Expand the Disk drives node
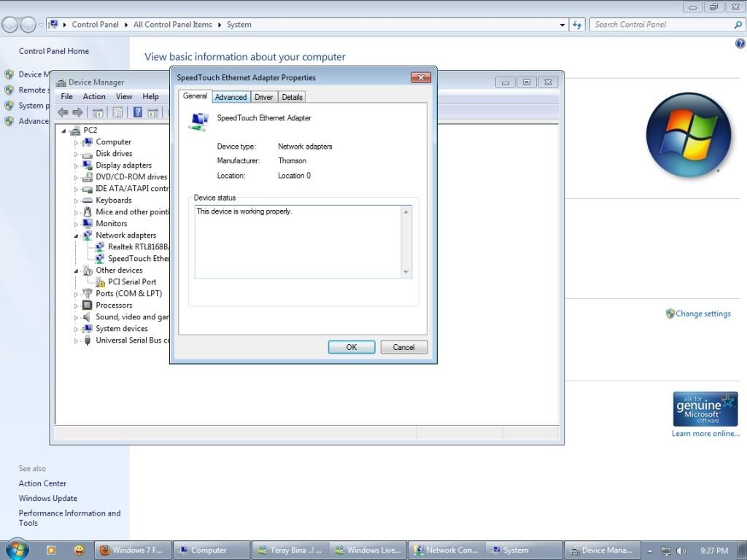Viewport: 747px width, 560px height. click(76, 155)
